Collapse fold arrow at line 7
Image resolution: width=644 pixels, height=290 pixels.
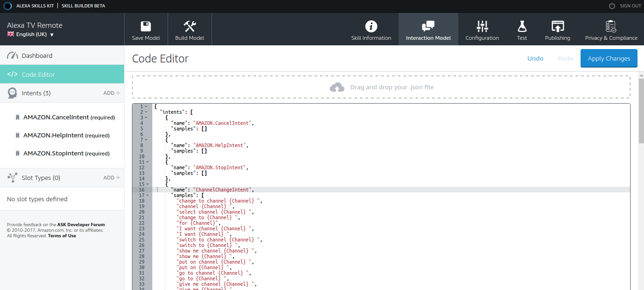click(x=146, y=140)
